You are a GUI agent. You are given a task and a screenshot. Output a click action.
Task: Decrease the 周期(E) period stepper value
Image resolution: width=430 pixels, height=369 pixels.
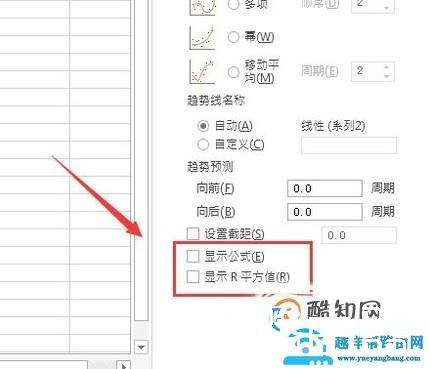tap(387, 76)
